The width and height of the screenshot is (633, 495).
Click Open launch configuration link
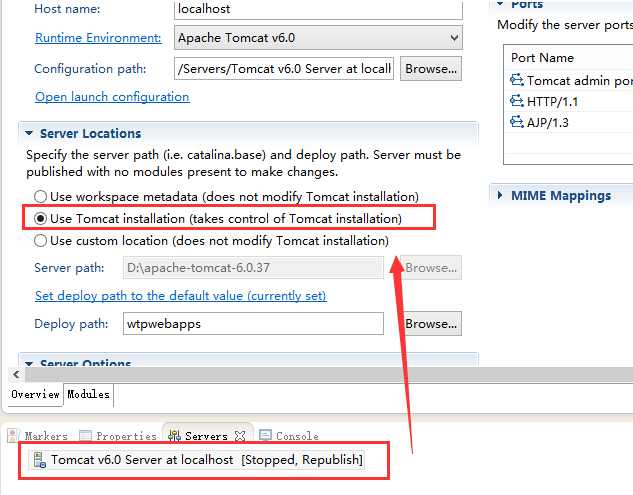coord(112,97)
